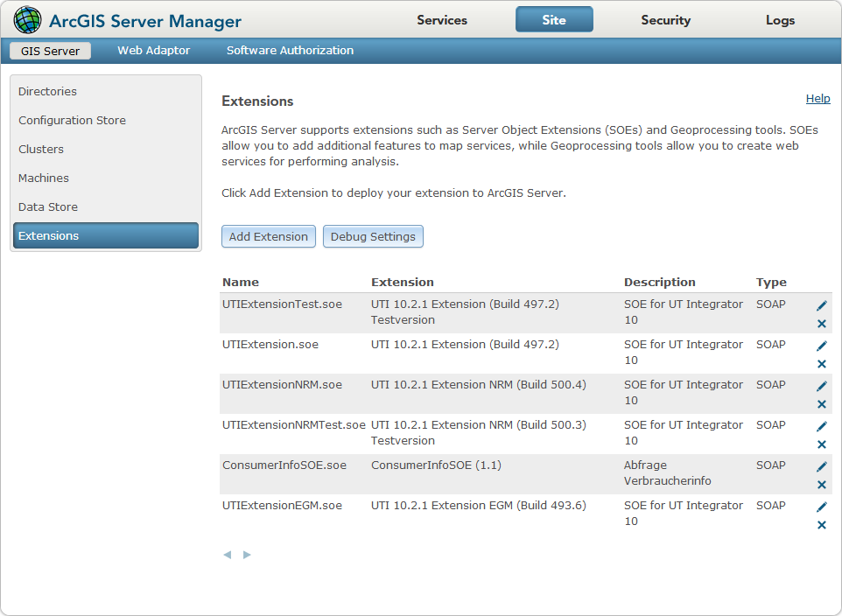Edit the UTIExtensionEGM.soe extension
842x616 pixels.
tap(822, 507)
